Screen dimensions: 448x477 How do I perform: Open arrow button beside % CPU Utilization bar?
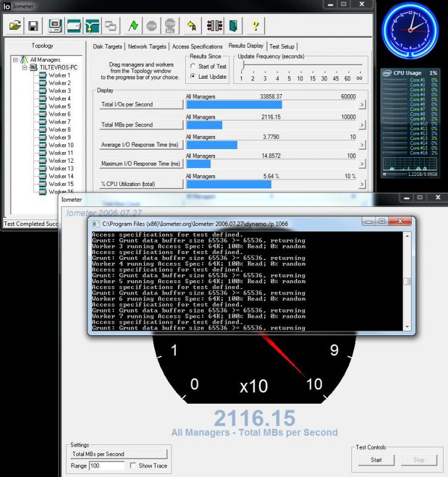point(362,184)
